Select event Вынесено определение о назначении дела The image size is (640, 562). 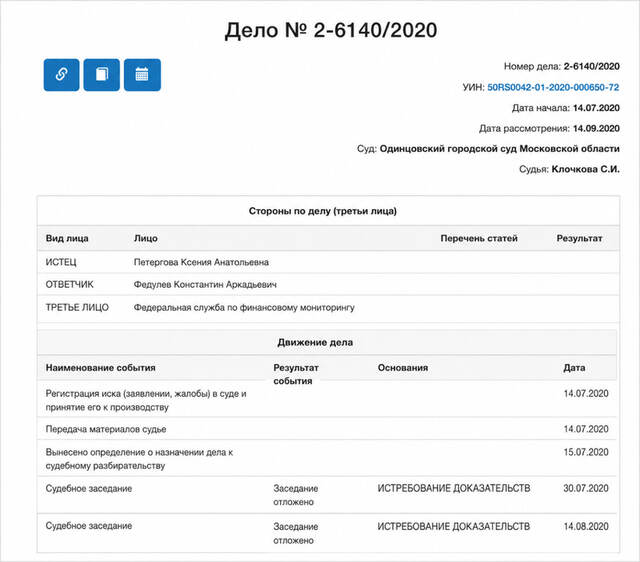click(139, 459)
